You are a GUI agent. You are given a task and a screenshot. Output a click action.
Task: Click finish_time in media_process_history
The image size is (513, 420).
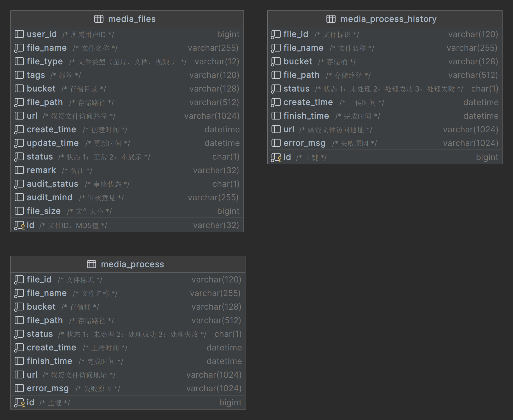(306, 116)
